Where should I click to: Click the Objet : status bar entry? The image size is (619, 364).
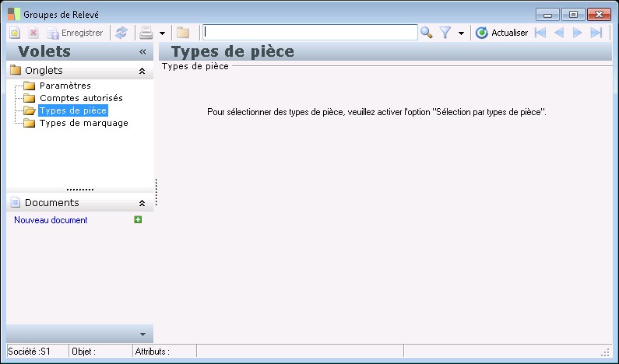pos(100,352)
